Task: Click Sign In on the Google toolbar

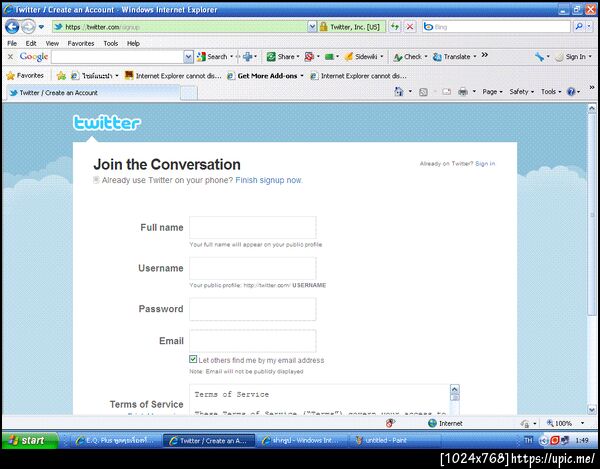Action: 571,57
